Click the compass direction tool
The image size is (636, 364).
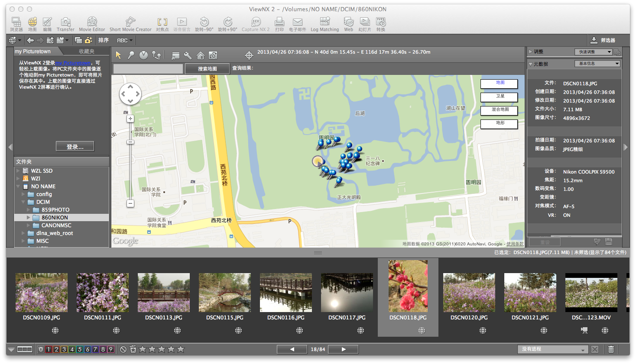click(144, 55)
